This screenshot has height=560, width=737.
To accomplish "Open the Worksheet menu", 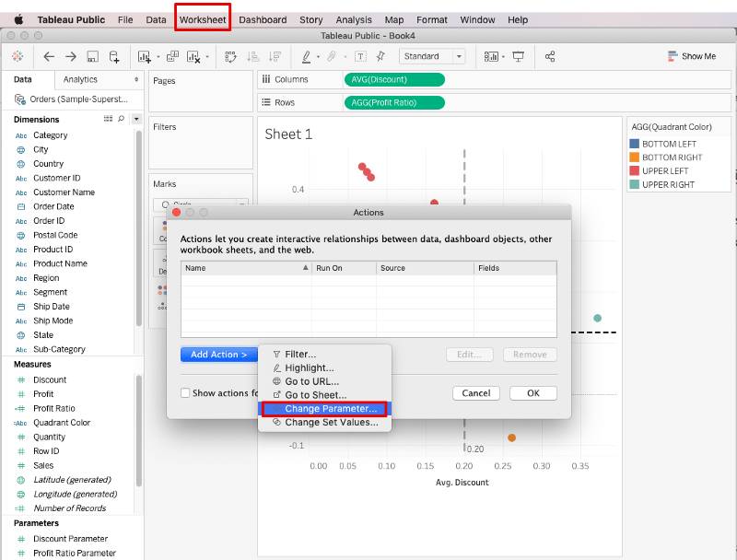I will point(203,19).
